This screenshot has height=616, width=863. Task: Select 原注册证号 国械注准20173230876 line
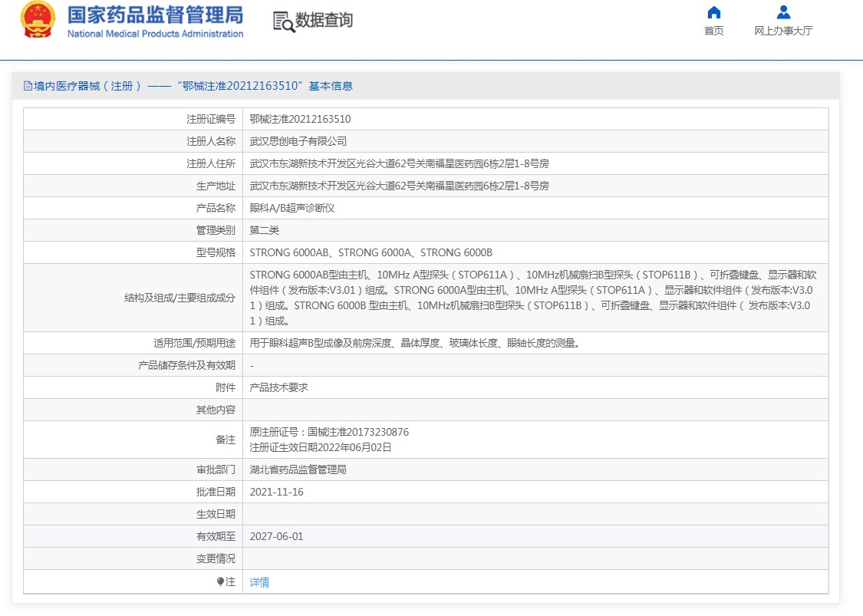[329, 432]
